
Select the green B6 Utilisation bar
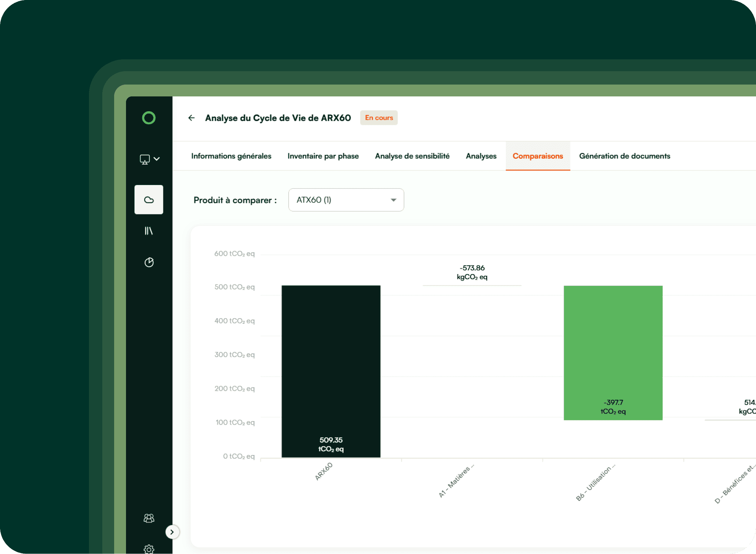tap(613, 352)
